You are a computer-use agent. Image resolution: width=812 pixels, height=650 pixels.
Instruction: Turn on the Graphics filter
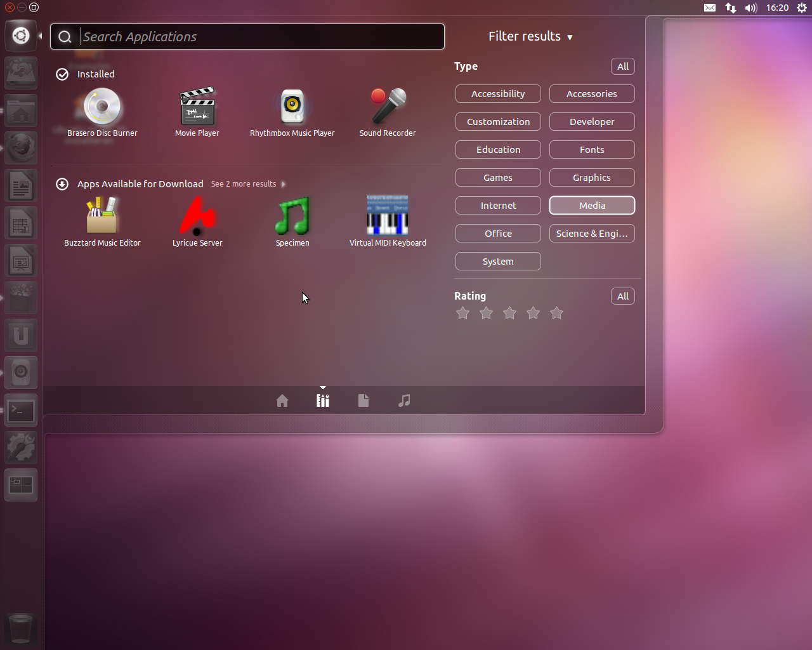point(592,178)
